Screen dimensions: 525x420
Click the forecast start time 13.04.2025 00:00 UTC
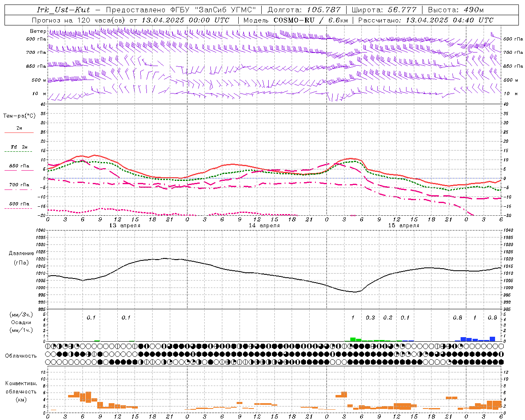pos(185,20)
